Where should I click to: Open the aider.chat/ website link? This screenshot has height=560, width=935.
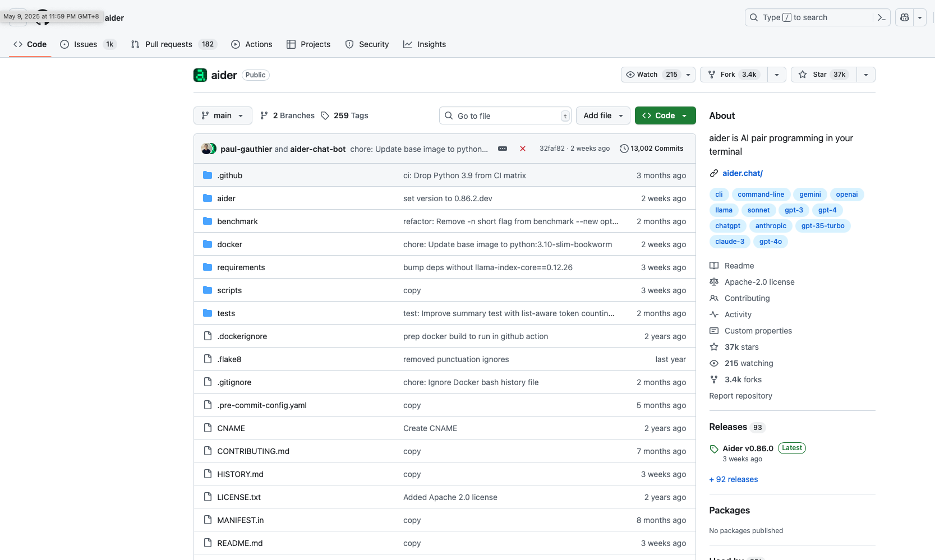pos(743,173)
